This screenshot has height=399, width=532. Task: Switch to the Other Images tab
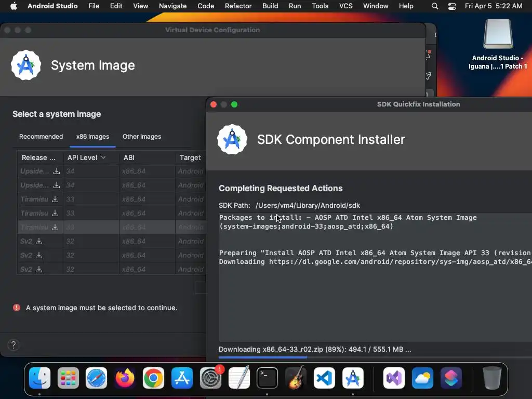142,137
